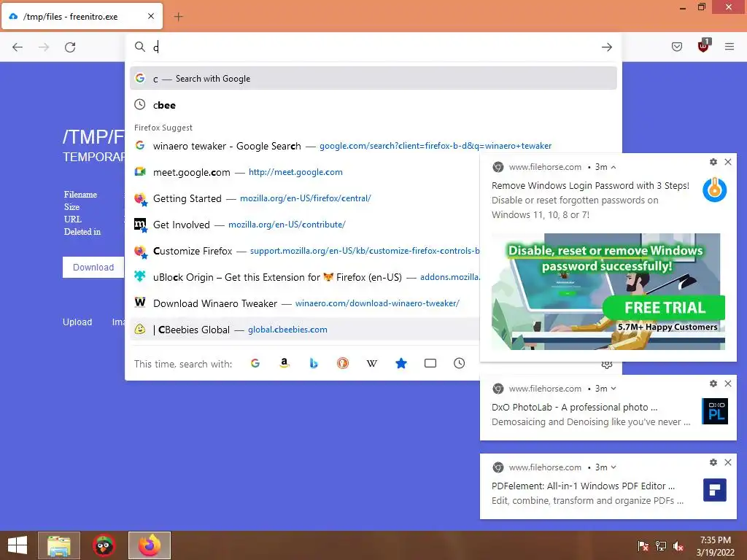Collapse the Windows Login Password notification chevron
747x560 pixels.
point(614,167)
